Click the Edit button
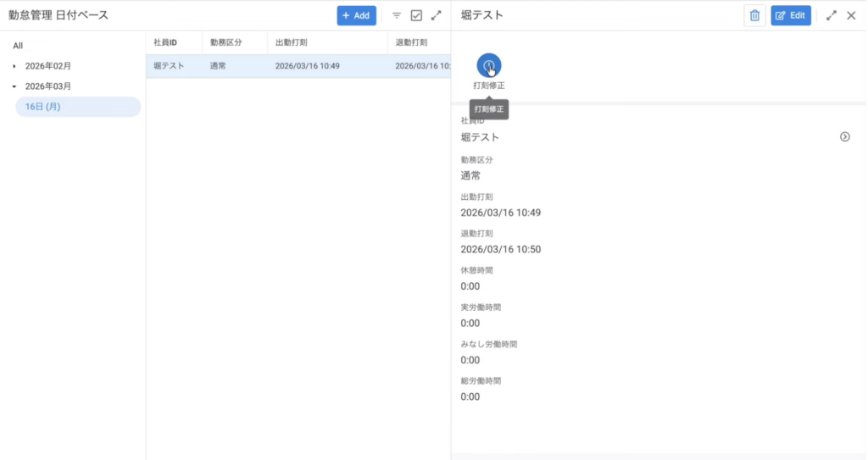This screenshot has width=868, height=460. click(x=791, y=15)
